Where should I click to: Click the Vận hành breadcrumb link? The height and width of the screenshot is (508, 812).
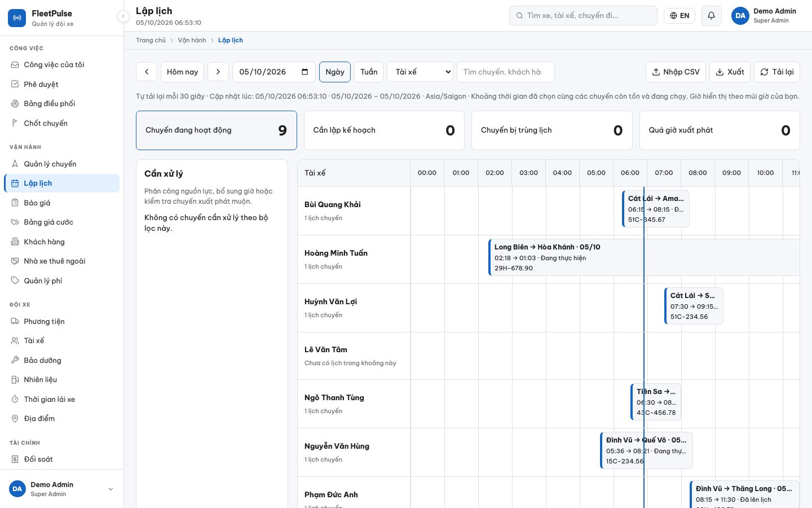[192, 40]
